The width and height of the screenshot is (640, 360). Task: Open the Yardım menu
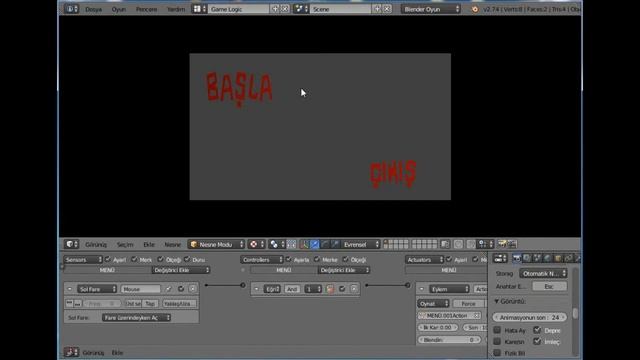pyautogui.click(x=176, y=9)
